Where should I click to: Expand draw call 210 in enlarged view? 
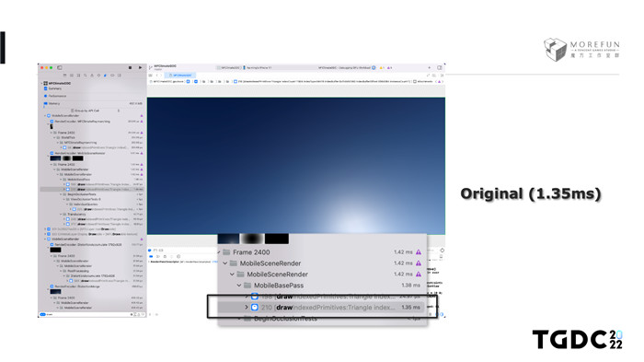tap(247, 308)
